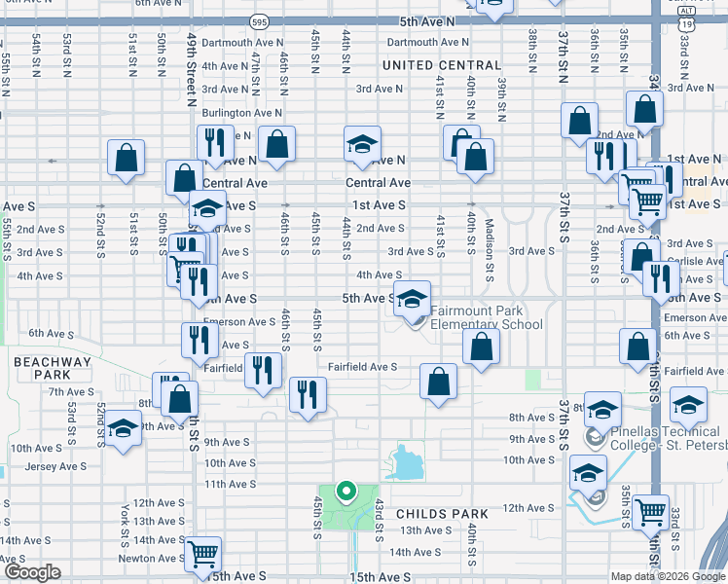Click the front shopping bag marker near 40th St N
This screenshot has height=584, width=728.
point(475,158)
